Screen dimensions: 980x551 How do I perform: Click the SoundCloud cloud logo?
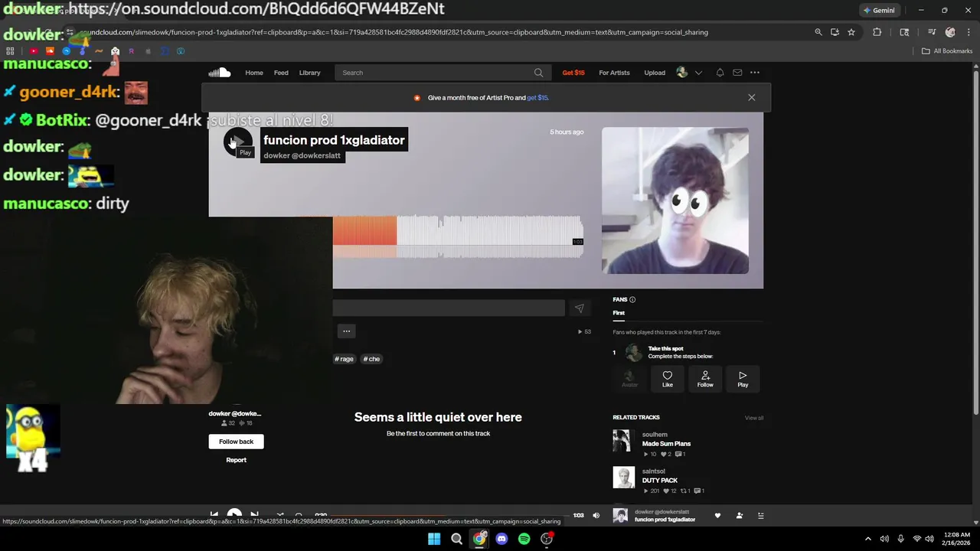(220, 73)
